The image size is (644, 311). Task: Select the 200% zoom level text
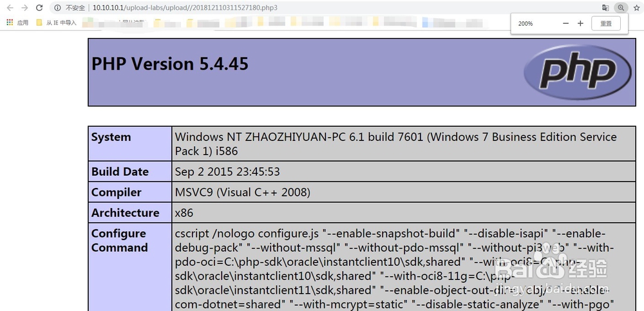(526, 23)
